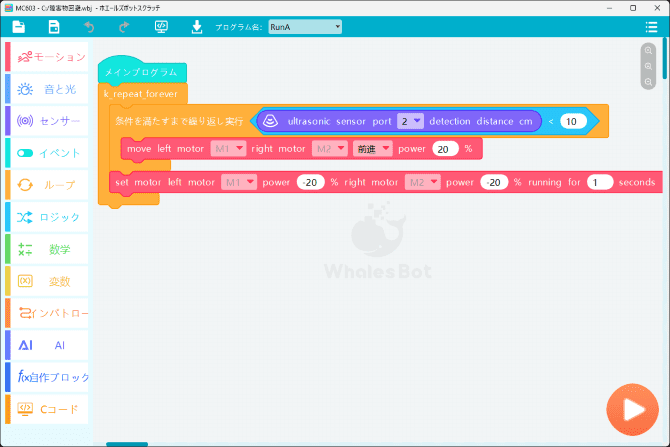
Task: Open the program name dropdown RunA
Action: [305, 27]
